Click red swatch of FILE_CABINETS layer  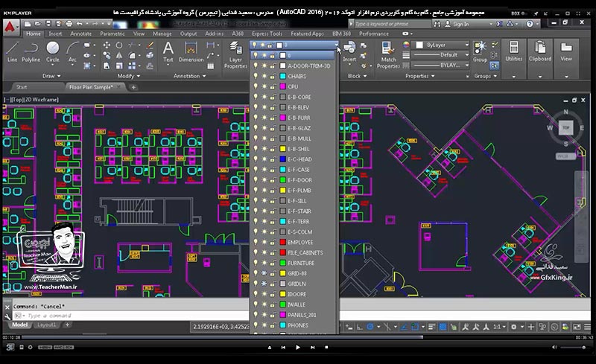[283, 252]
